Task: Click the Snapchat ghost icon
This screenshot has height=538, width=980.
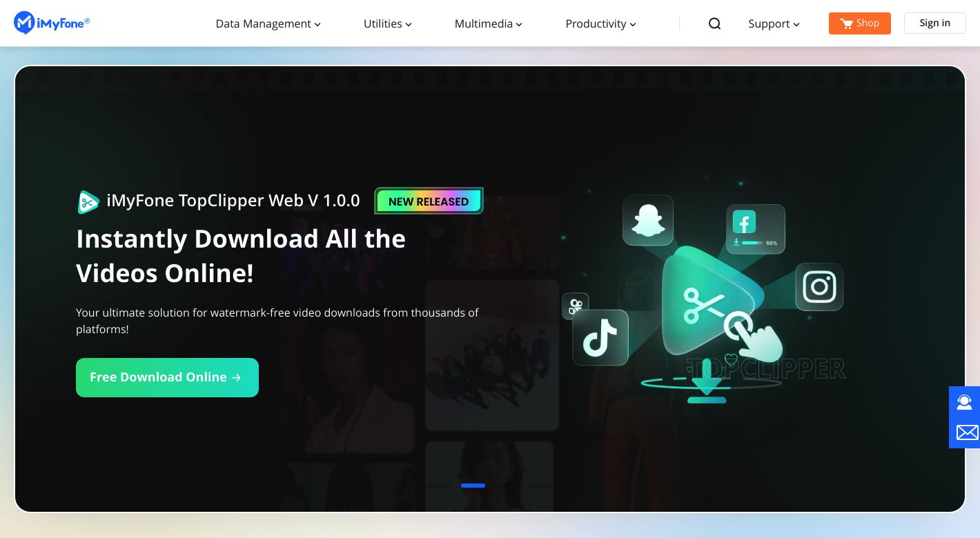Action: (647, 220)
